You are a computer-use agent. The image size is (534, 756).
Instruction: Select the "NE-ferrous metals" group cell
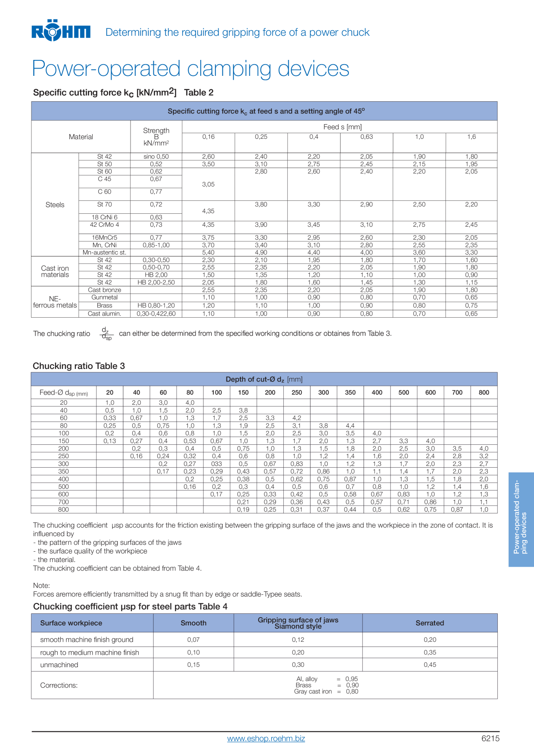(x=55, y=302)
